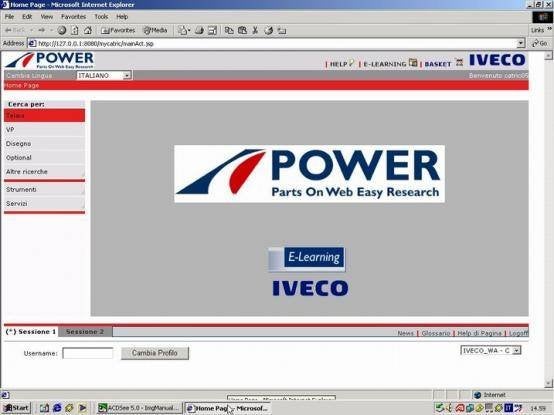Open ACDSee 5.0 taskbar window
This screenshot has height=415, width=554.
[x=139, y=408]
